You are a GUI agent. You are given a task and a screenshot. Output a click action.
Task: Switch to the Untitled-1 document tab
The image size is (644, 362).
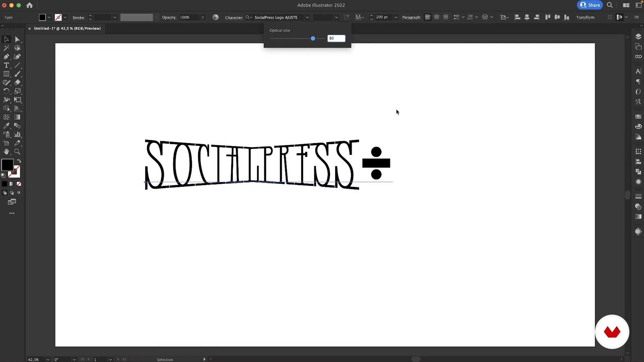tap(67, 28)
